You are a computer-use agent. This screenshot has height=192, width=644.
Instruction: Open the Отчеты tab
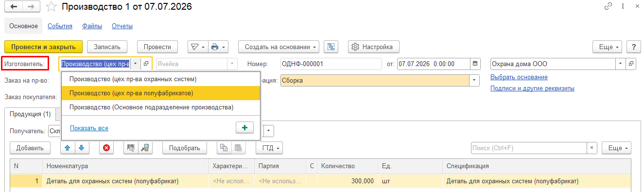(122, 26)
